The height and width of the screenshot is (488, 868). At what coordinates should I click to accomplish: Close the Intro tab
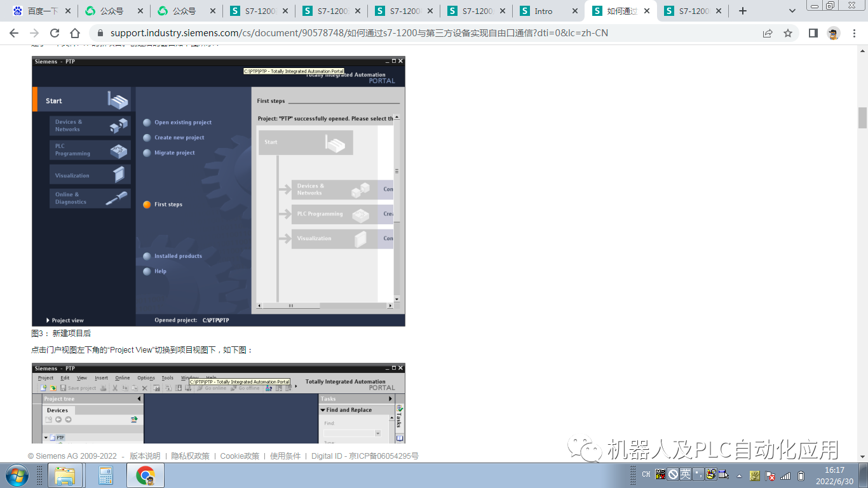(x=575, y=11)
